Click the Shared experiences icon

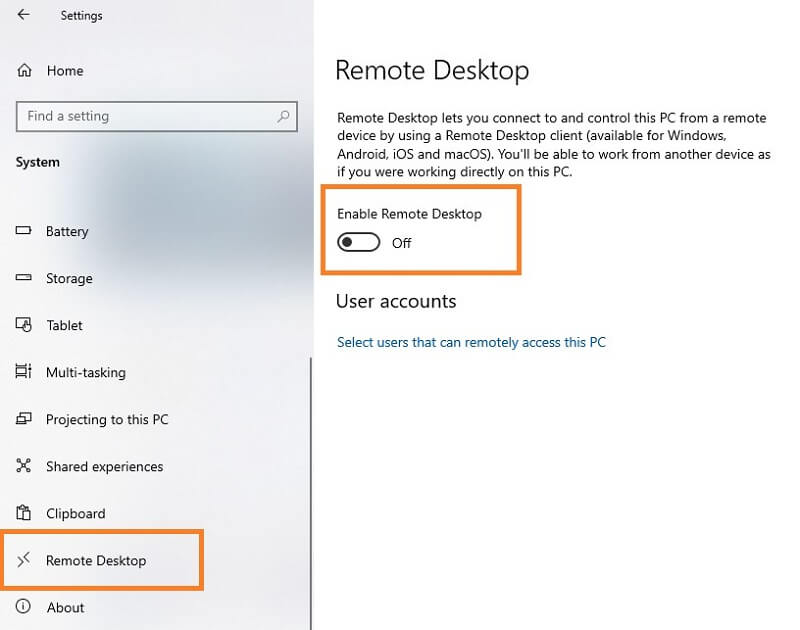point(23,466)
